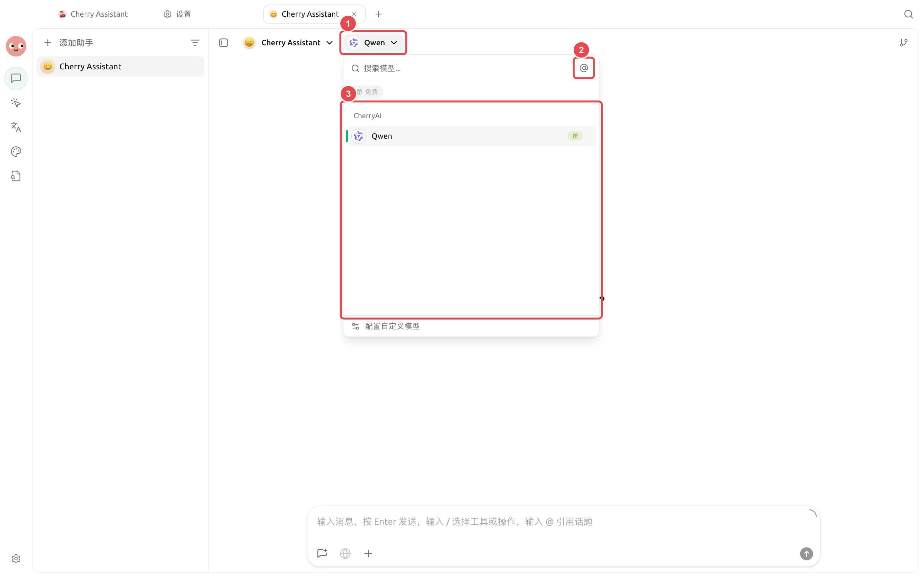Open the paintings palette icon
This screenshot has height=578, width=924.
pyautogui.click(x=16, y=151)
